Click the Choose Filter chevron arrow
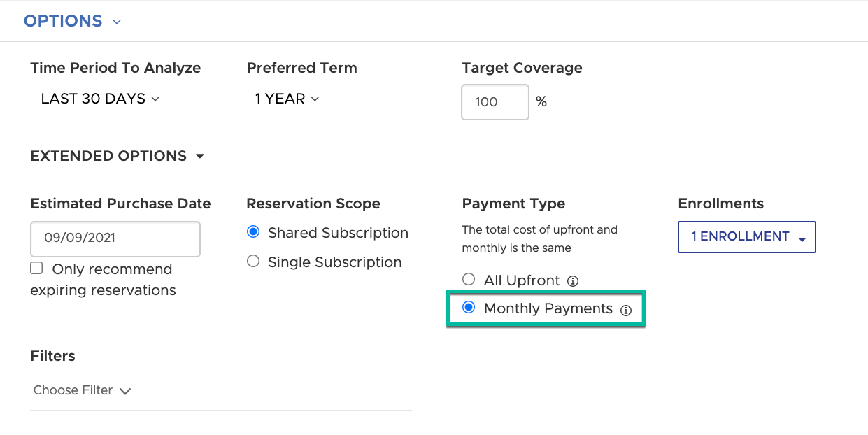The image size is (868, 435). point(126,391)
